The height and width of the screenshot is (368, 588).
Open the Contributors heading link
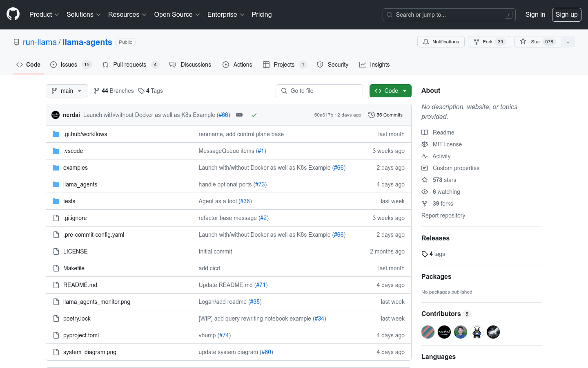point(446,314)
